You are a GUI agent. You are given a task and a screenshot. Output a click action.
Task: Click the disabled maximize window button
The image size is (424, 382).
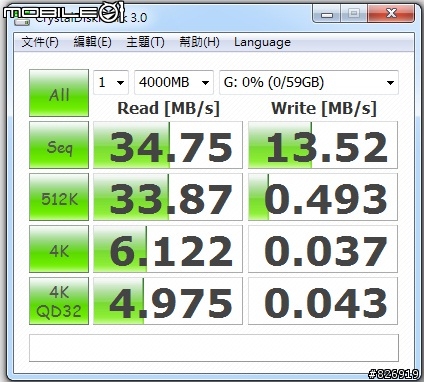(354, 13)
